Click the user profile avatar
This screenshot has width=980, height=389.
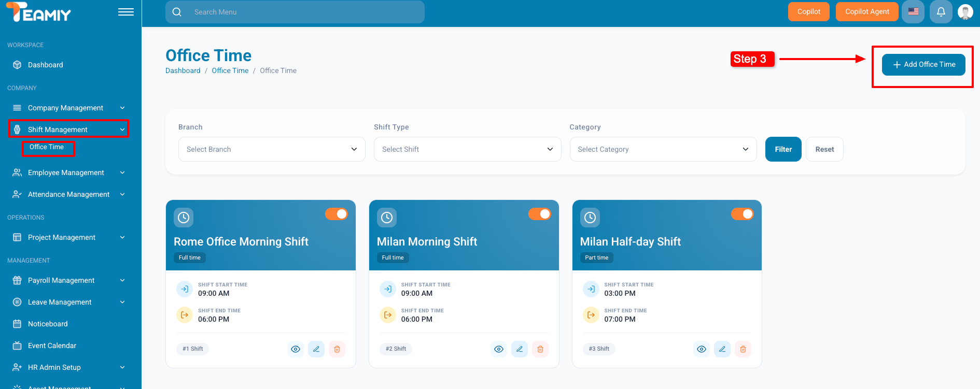click(x=965, y=12)
